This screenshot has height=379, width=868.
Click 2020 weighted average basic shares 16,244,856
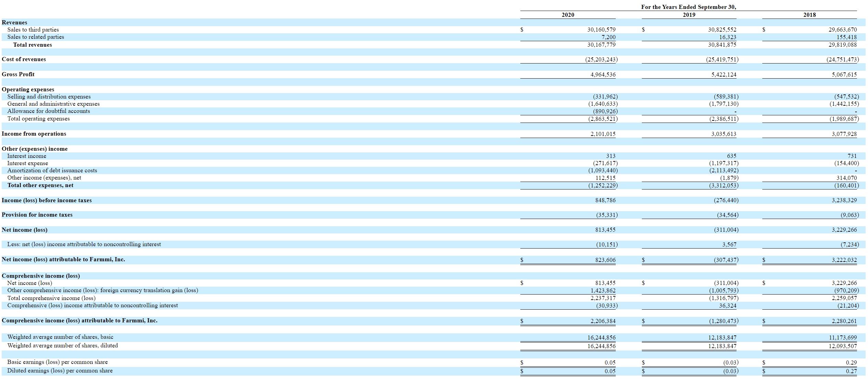[x=601, y=337]
